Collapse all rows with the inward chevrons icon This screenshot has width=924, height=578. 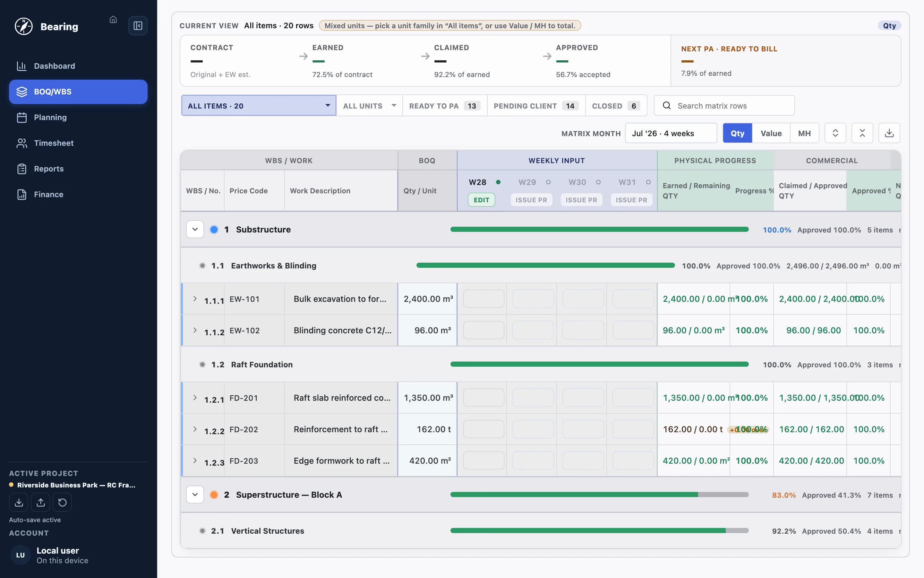pyautogui.click(x=862, y=133)
